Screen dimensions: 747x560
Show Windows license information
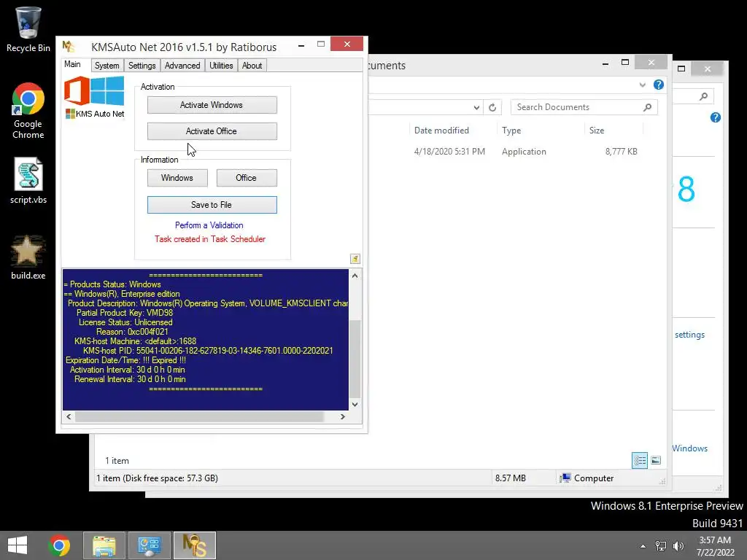(177, 178)
